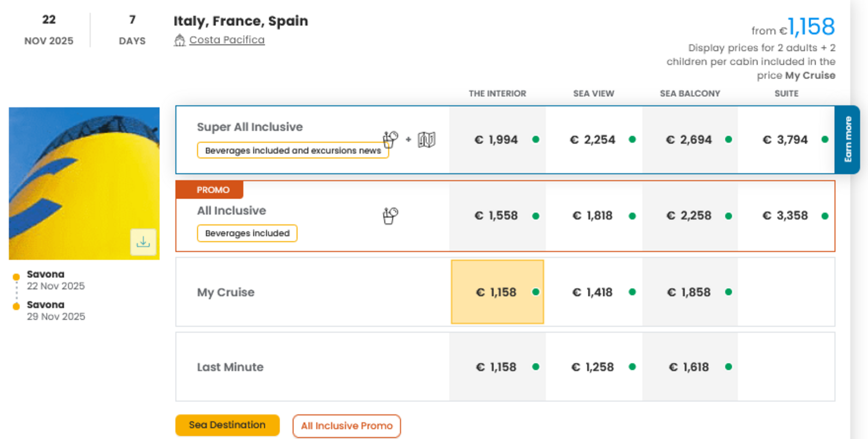The height and width of the screenshot is (439, 868).
Task: Open the Earn more side tab
Action: 848,139
